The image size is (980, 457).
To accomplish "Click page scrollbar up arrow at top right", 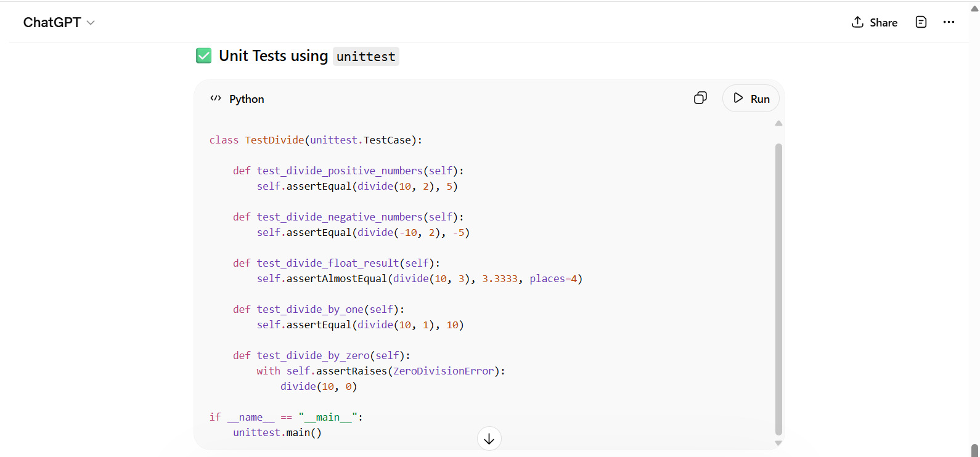I will [x=974, y=9].
